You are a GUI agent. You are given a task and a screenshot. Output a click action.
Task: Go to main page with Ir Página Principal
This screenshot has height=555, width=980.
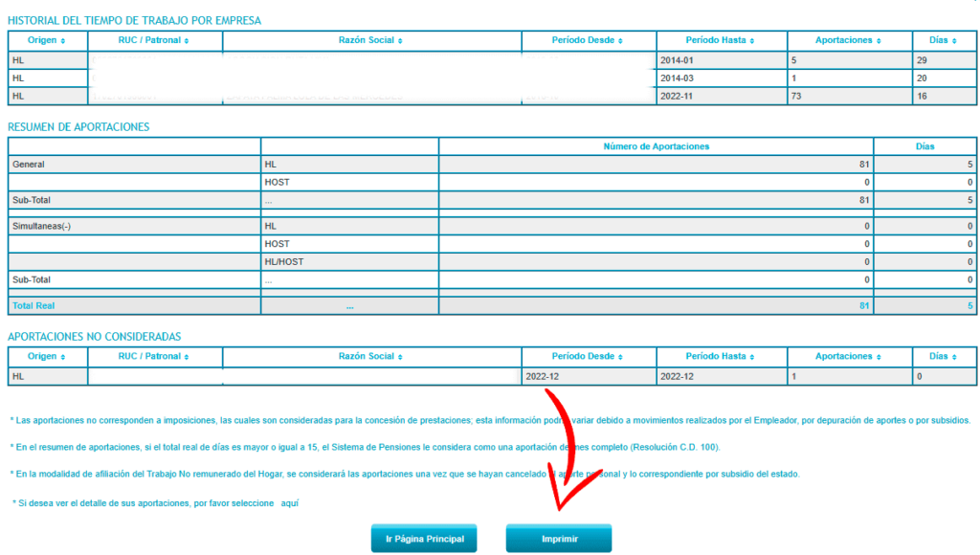424,538
